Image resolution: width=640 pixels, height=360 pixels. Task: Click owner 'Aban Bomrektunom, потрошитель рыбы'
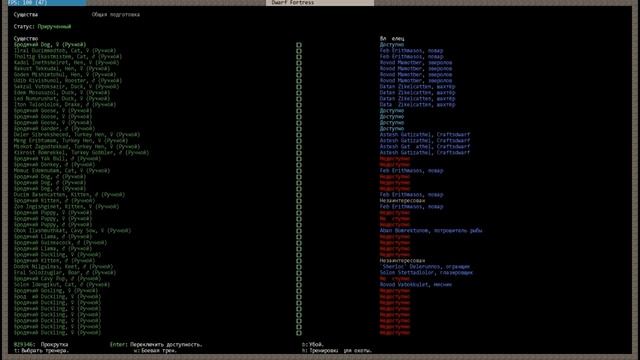pyautogui.click(x=431, y=231)
